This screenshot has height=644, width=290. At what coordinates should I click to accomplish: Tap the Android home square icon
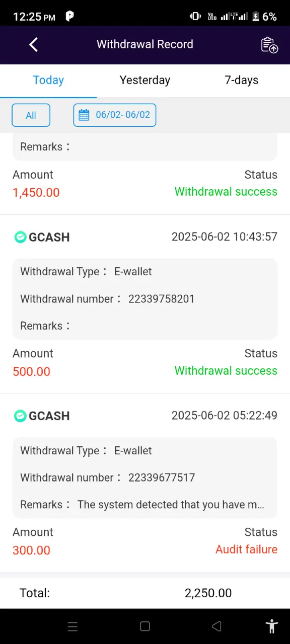[145, 626]
